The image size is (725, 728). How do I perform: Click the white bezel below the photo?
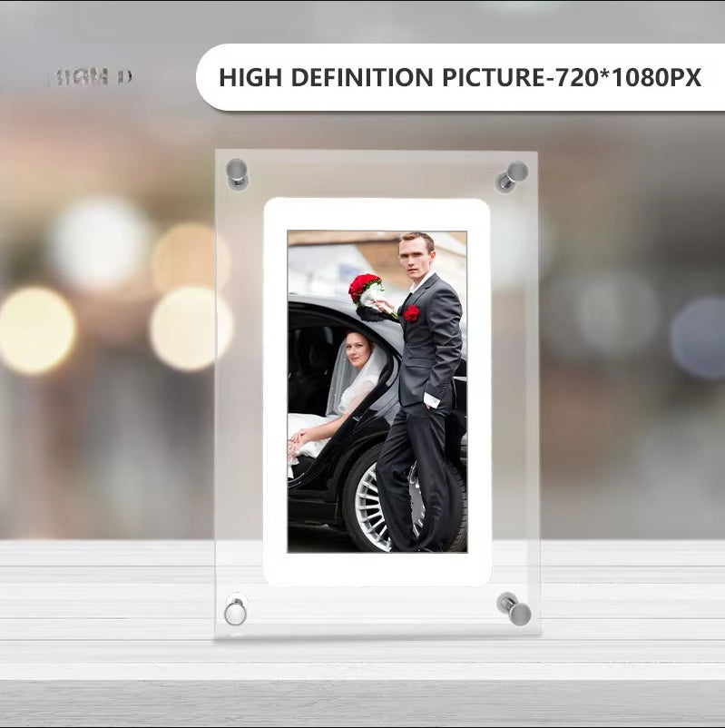377,568
